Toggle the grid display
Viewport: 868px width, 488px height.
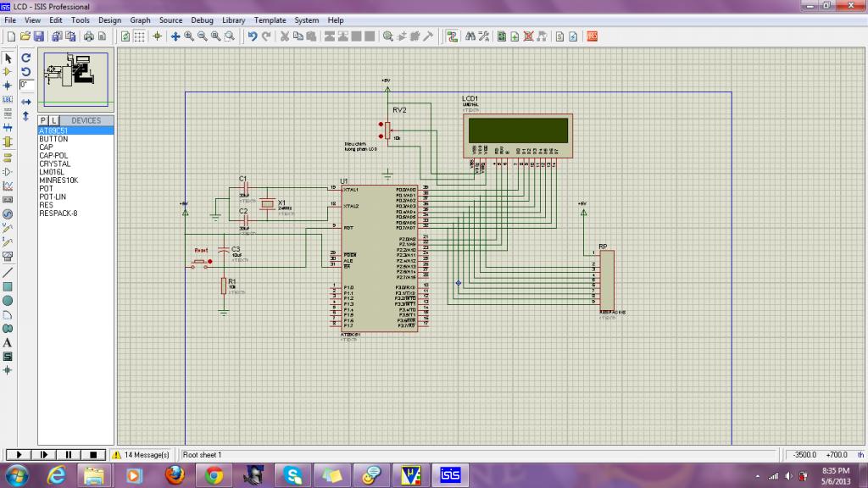(x=140, y=36)
